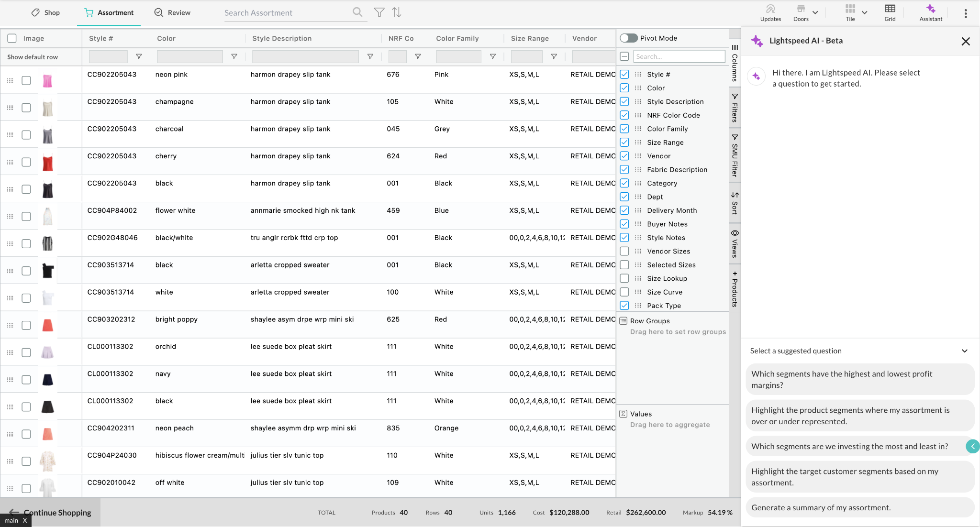
Task: Toggle Pivot Mode switch
Action: [x=628, y=38]
